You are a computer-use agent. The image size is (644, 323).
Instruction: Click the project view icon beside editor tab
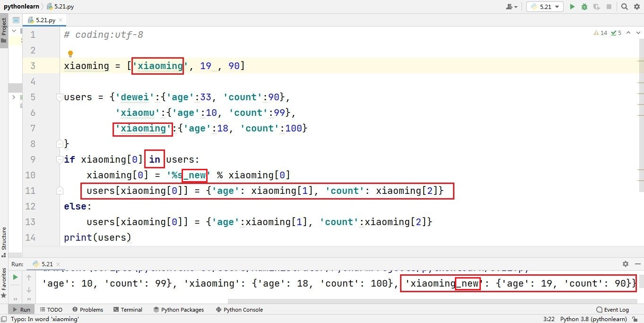[16, 20]
